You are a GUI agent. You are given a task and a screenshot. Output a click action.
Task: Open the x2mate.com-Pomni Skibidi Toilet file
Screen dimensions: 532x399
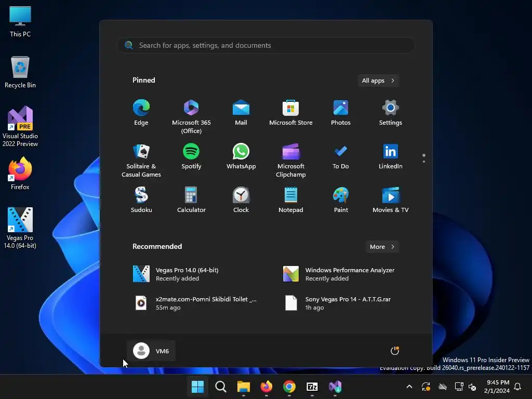click(195, 303)
